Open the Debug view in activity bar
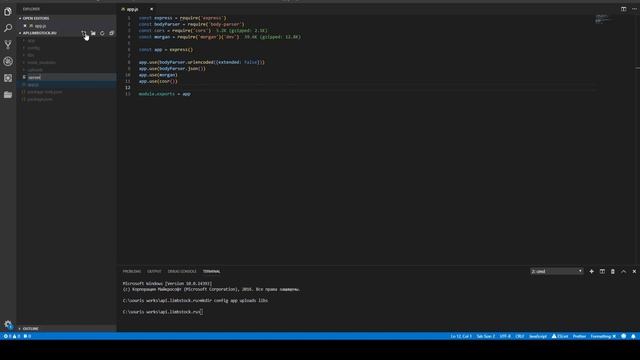640x360 pixels. 8,61
